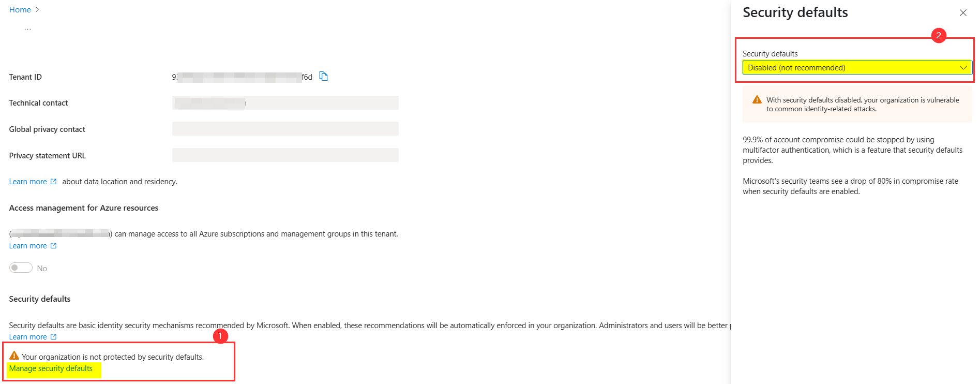980x384 pixels.
Task: Click Learn more under tenant access management
Action: (x=28, y=245)
